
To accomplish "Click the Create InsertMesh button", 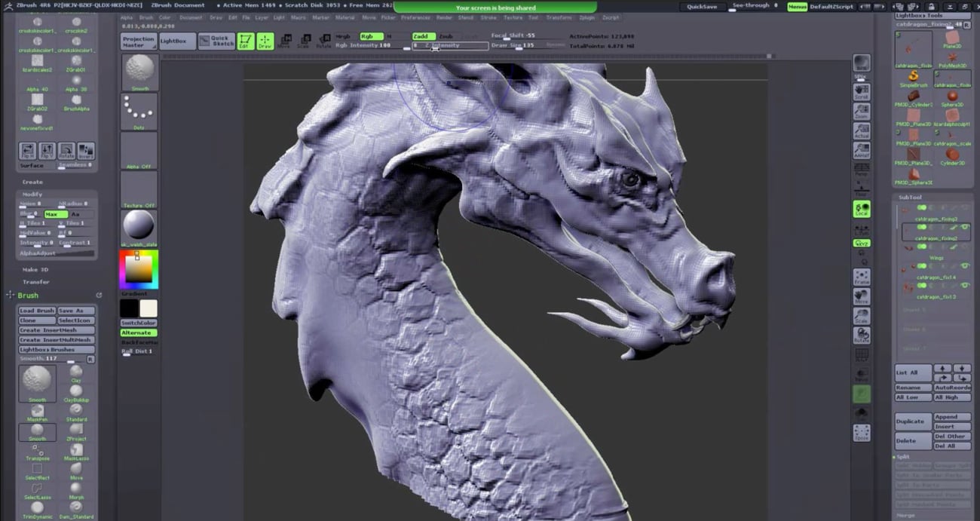I will [x=56, y=330].
